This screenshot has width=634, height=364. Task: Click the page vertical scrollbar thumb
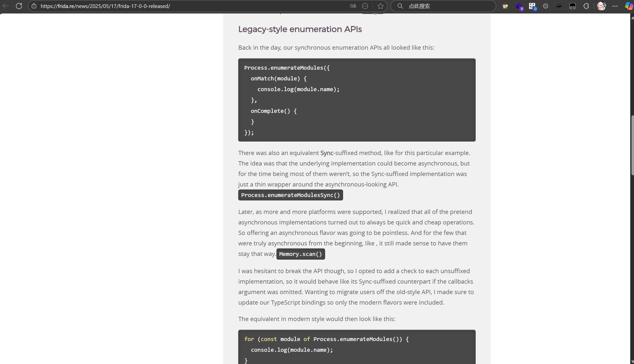pos(633,145)
